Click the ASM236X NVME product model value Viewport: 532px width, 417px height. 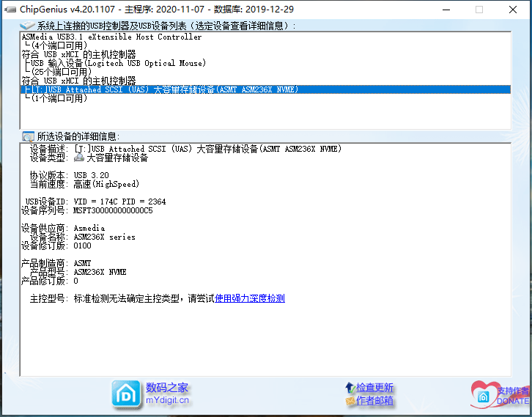[x=100, y=272]
